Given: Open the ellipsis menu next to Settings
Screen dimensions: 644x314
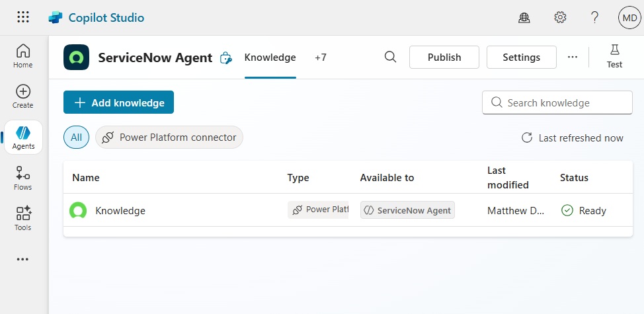Looking at the screenshot, I should (572, 57).
